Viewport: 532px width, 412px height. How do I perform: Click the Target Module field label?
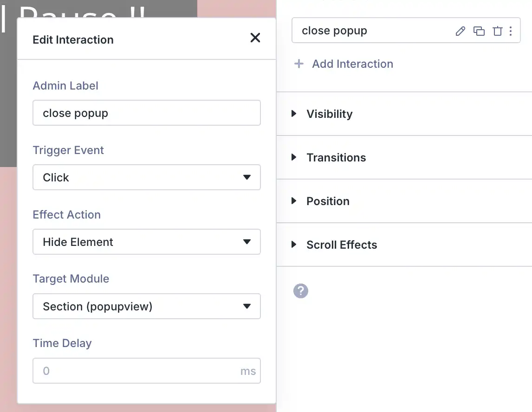click(x=71, y=279)
